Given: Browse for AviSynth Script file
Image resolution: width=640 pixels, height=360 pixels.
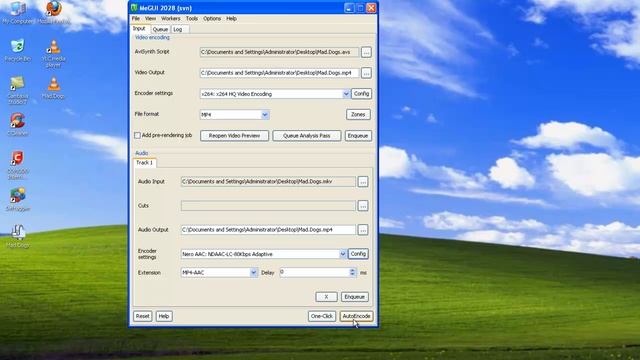Looking at the screenshot, I should [x=366, y=52].
